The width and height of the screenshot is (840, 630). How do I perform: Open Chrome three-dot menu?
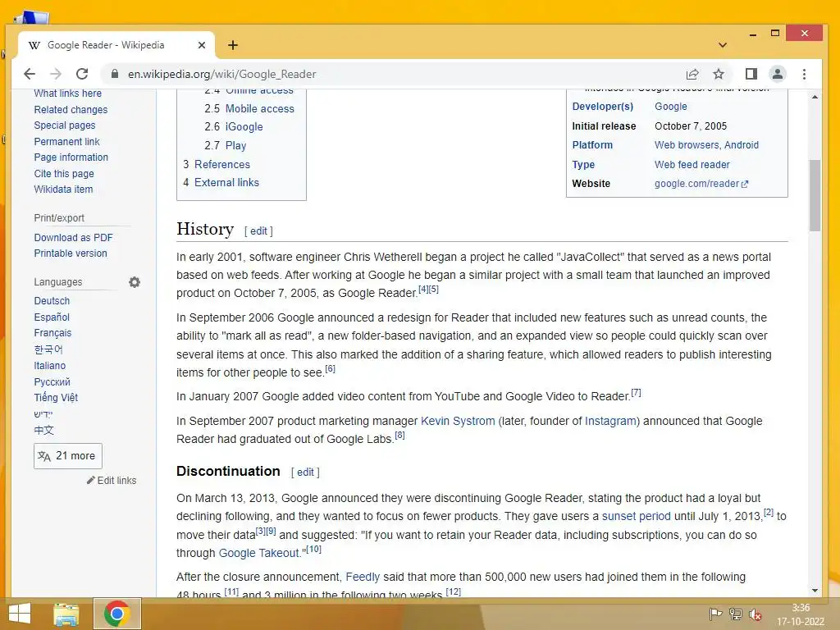click(x=804, y=74)
